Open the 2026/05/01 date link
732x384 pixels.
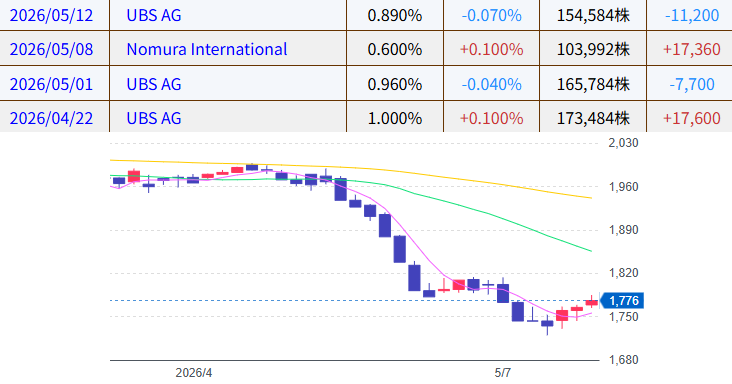[51, 84]
